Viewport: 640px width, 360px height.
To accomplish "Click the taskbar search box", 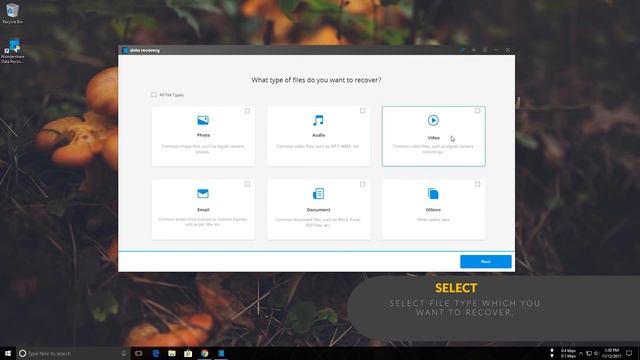I will point(73,353).
